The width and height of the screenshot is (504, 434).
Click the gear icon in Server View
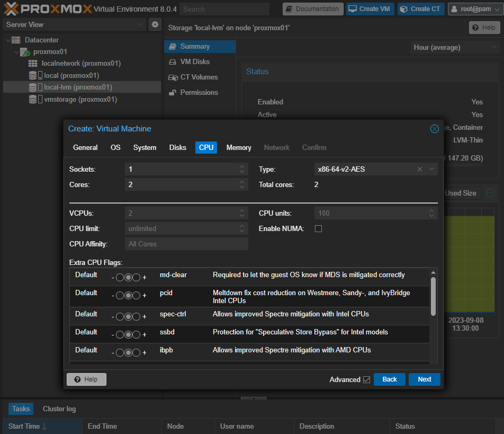click(x=155, y=24)
